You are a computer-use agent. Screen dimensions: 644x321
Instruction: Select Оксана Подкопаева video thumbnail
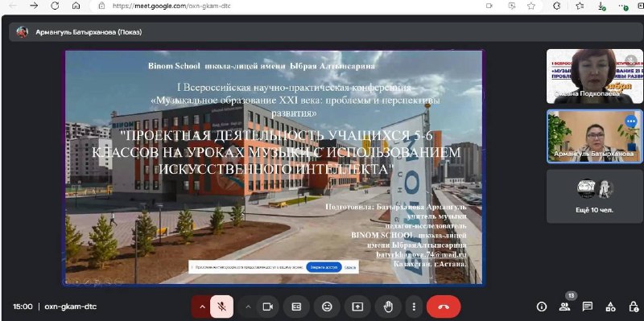[x=594, y=76]
